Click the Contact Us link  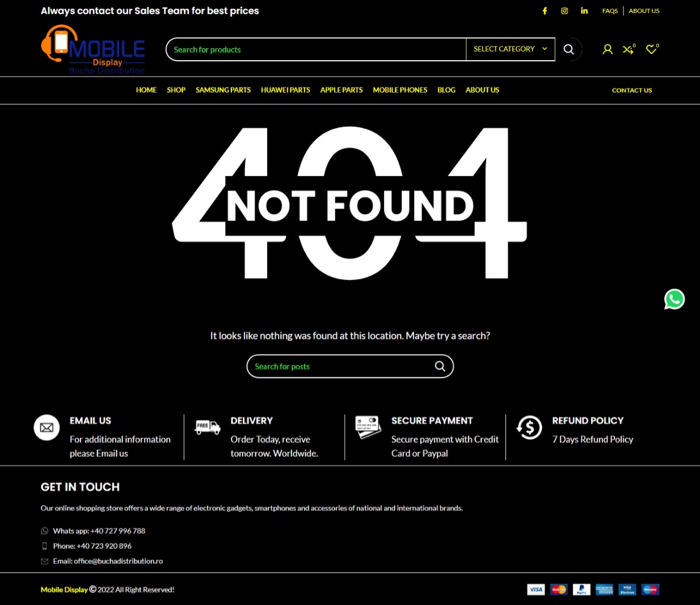[631, 90]
